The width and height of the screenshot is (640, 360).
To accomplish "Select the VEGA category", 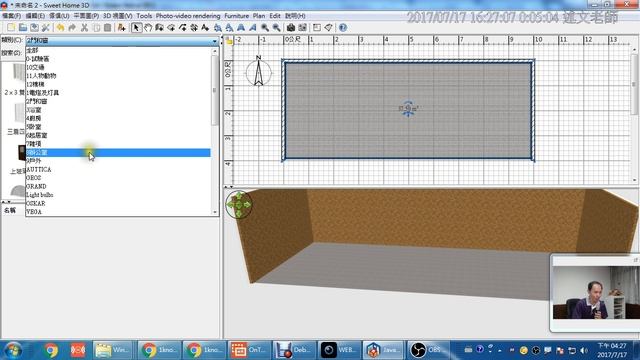I will tap(118, 212).
